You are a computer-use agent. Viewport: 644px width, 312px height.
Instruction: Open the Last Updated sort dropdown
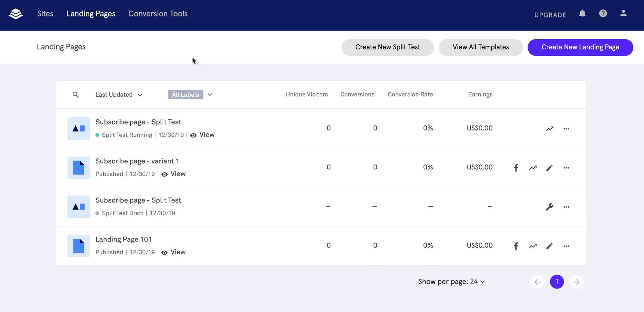point(119,95)
